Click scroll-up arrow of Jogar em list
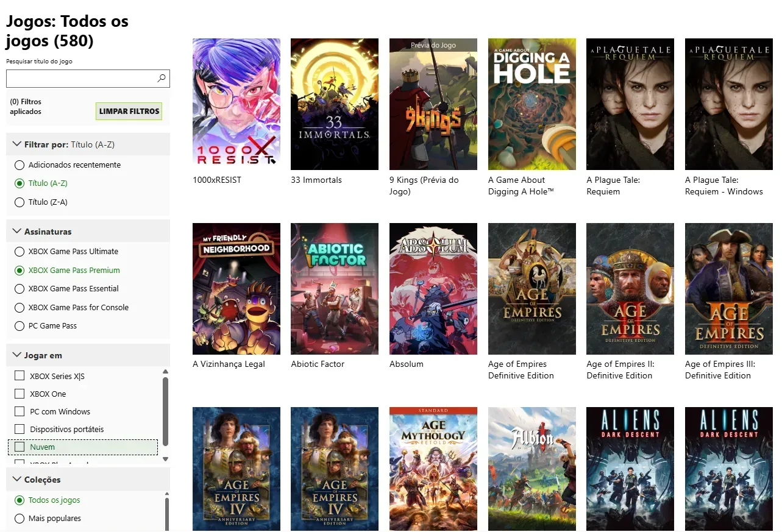Screen dimensions: 782x532 click(165, 372)
